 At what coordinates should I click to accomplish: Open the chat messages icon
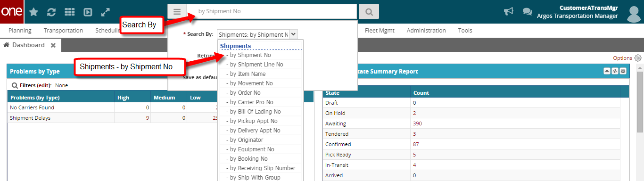point(528,11)
